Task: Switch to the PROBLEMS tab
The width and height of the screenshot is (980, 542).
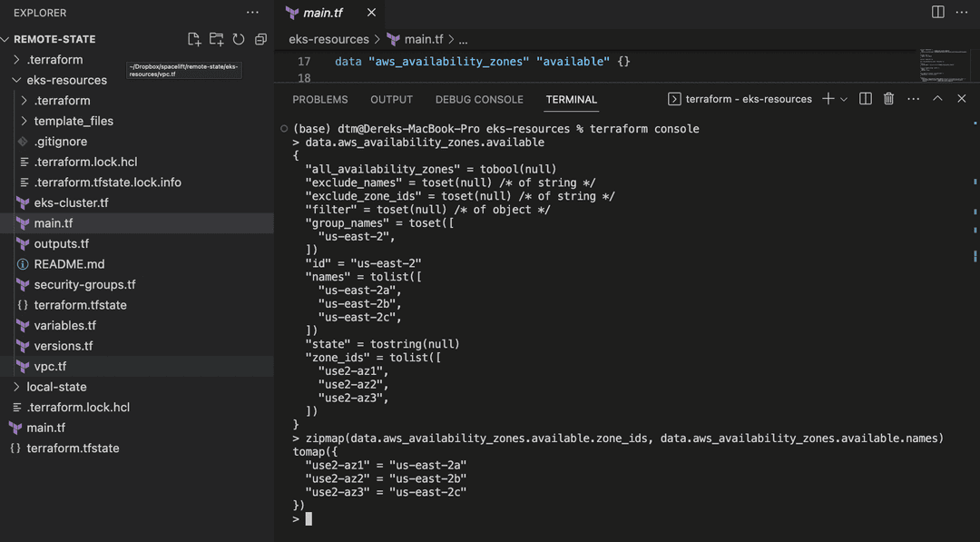Action: [319, 99]
